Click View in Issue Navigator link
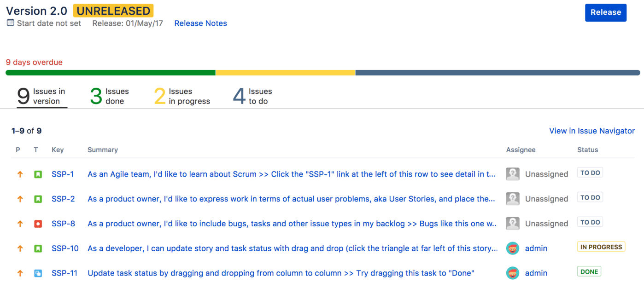Screen dimensions: 644x282 [x=592, y=131]
